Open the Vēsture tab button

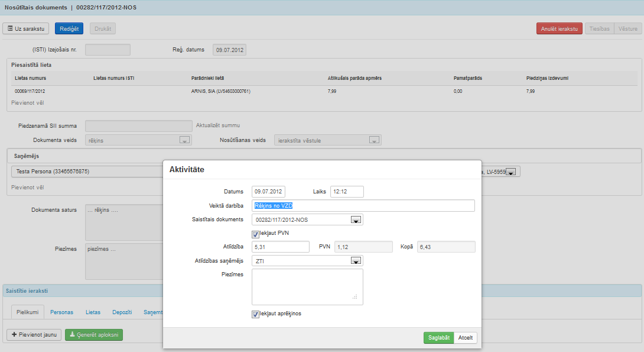[x=628, y=28]
